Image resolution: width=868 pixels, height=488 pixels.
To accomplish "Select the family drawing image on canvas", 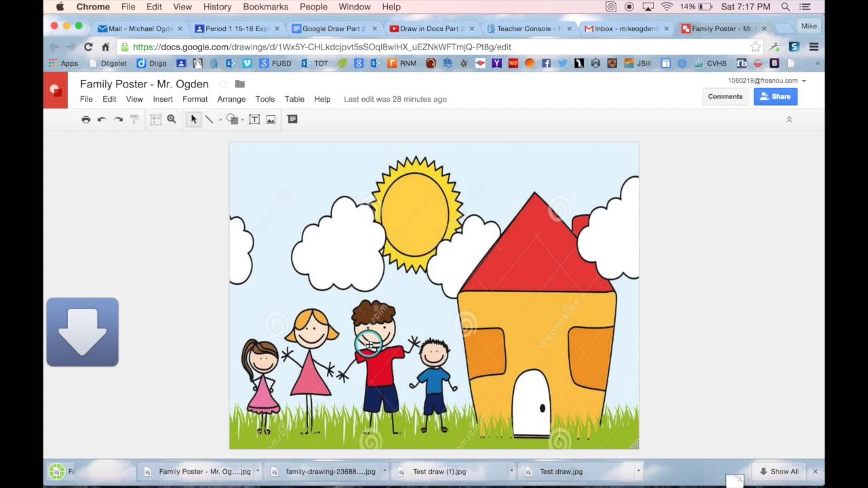I will point(434,295).
